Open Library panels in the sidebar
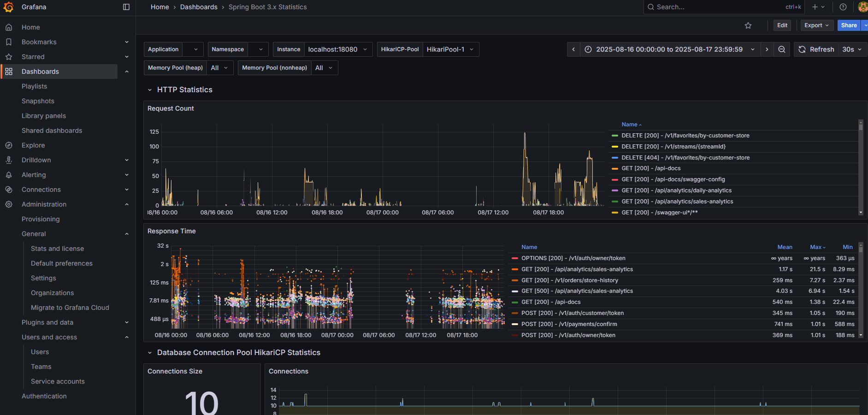Viewport: 868px width, 415px height. point(44,116)
